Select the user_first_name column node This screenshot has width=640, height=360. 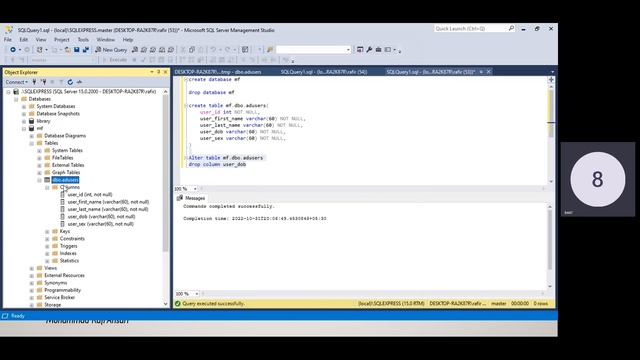108,202
